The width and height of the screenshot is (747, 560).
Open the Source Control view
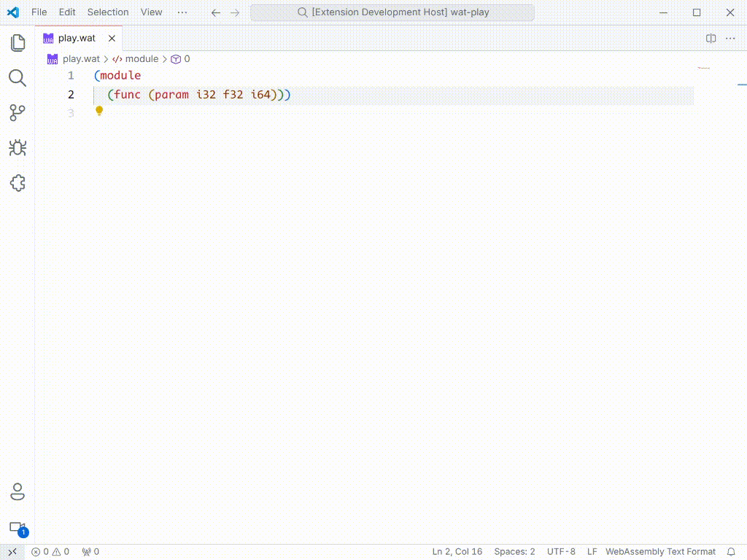pyautogui.click(x=18, y=113)
